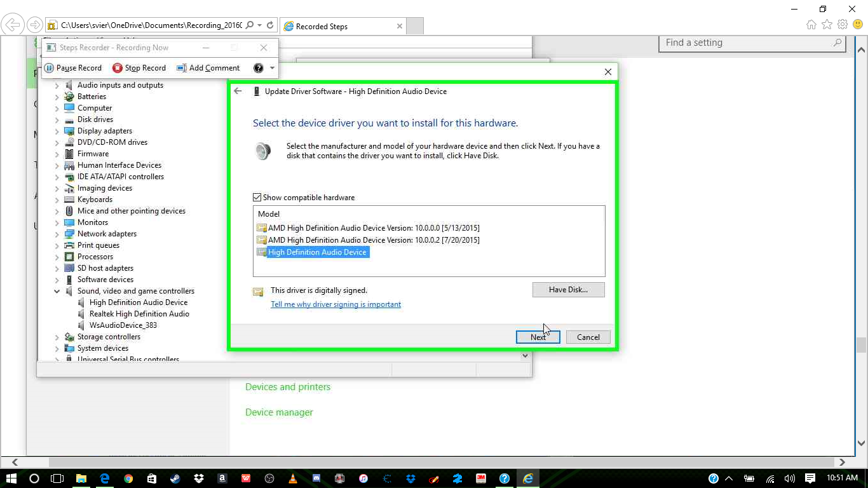Open the Favorites star icon
The height and width of the screenshot is (488, 868).
tap(827, 25)
